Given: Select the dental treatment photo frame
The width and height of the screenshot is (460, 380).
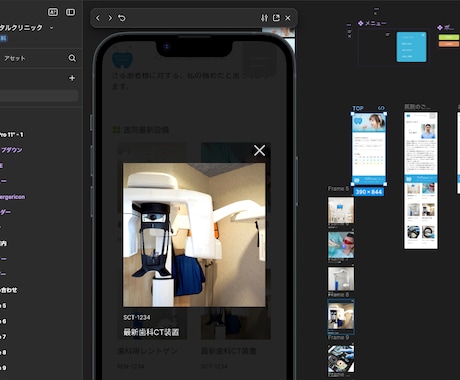Looking at the screenshot, I should (x=341, y=245).
